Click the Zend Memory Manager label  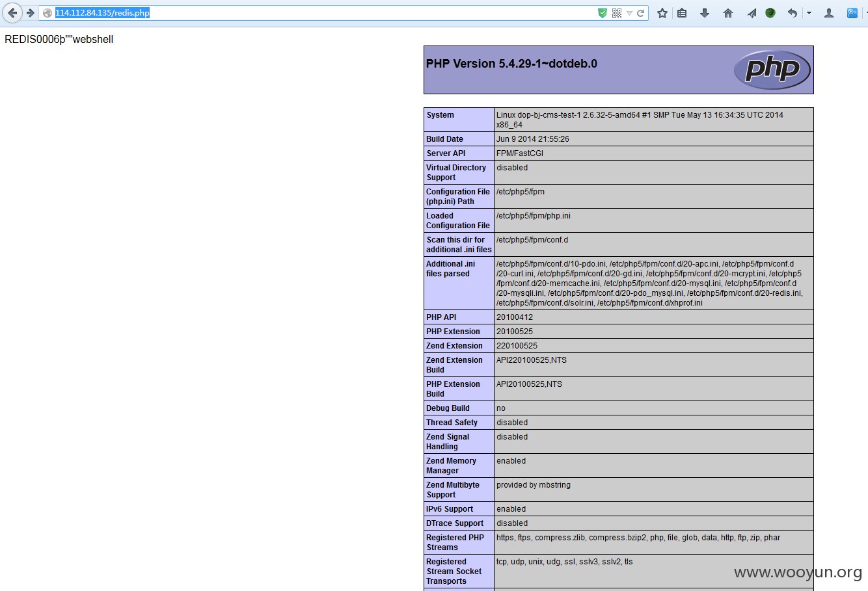451,466
